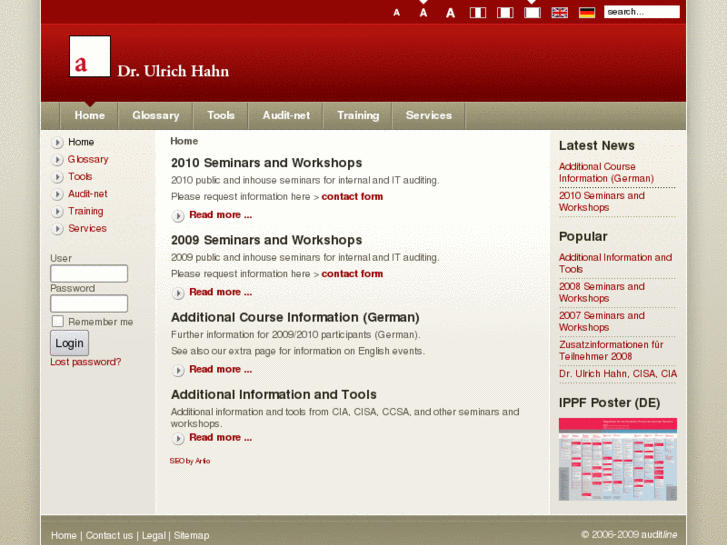The height and width of the screenshot is (545, 727).
Task: Click the search box in the header
Action: (x=642, y=12)
